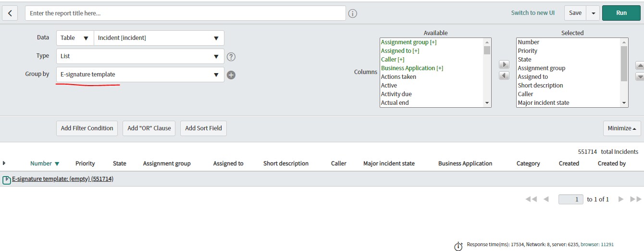
Task: Sort by the Number column header
Action: coord(41,163)
